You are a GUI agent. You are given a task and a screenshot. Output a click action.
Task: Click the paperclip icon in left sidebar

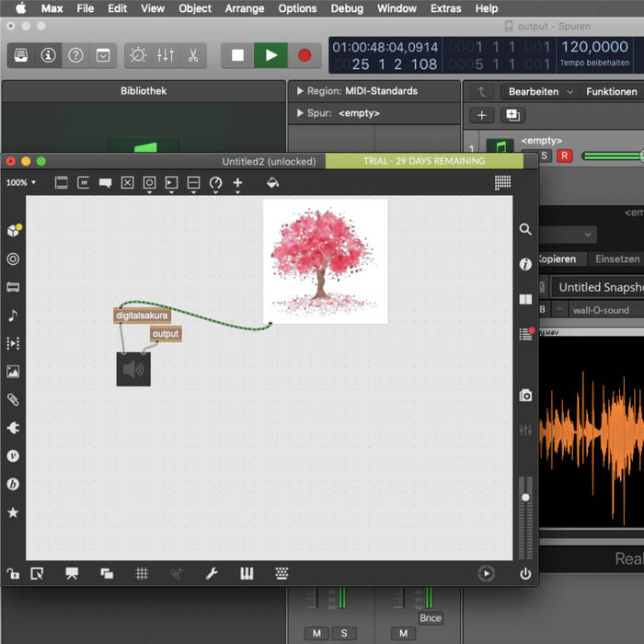[x=13, y=400]
